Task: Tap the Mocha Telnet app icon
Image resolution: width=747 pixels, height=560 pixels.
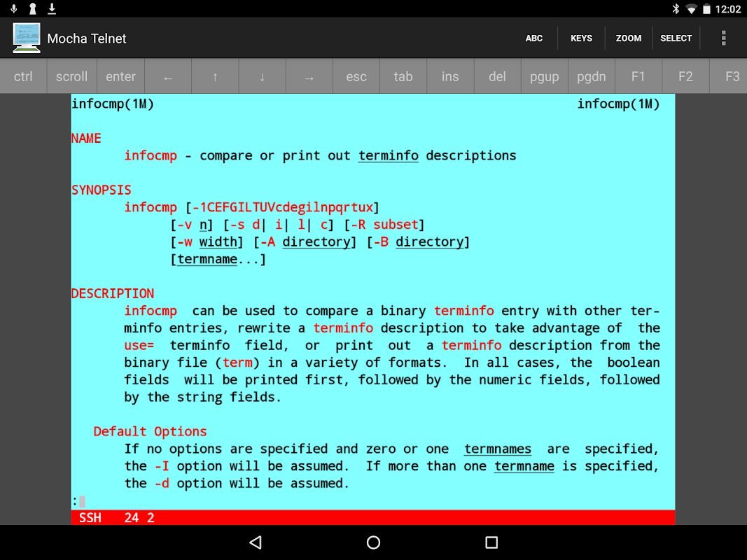Action: pos(26,38)
